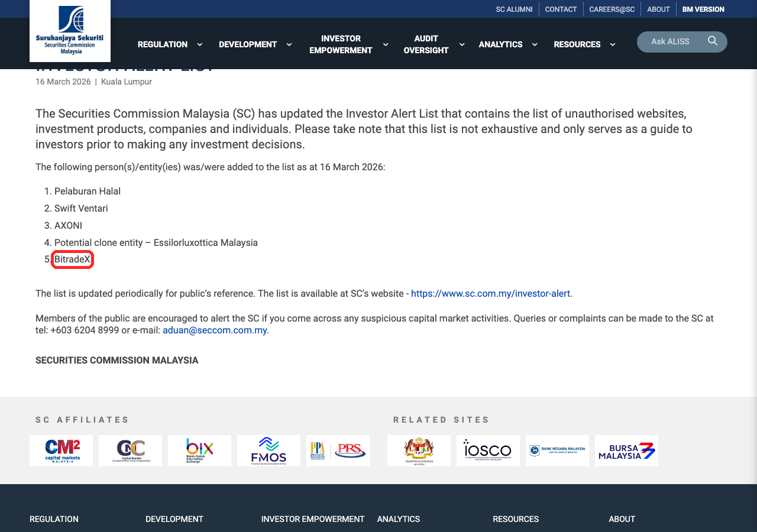Click the Securities Commission Malaysia logo

tap(70, 31)
